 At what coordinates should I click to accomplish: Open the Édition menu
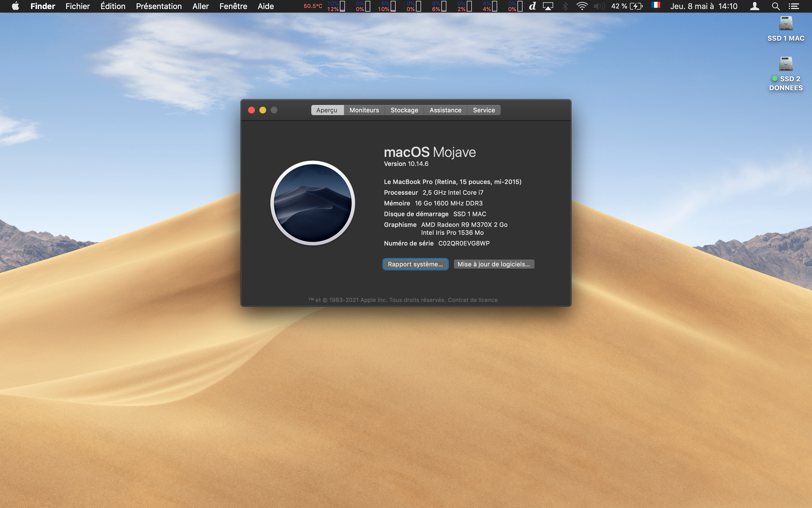click(113, 6)
